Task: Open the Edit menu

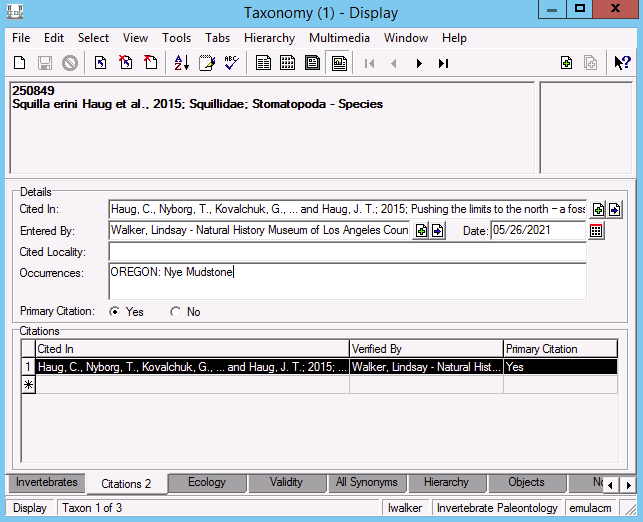Action: point(54,38)
